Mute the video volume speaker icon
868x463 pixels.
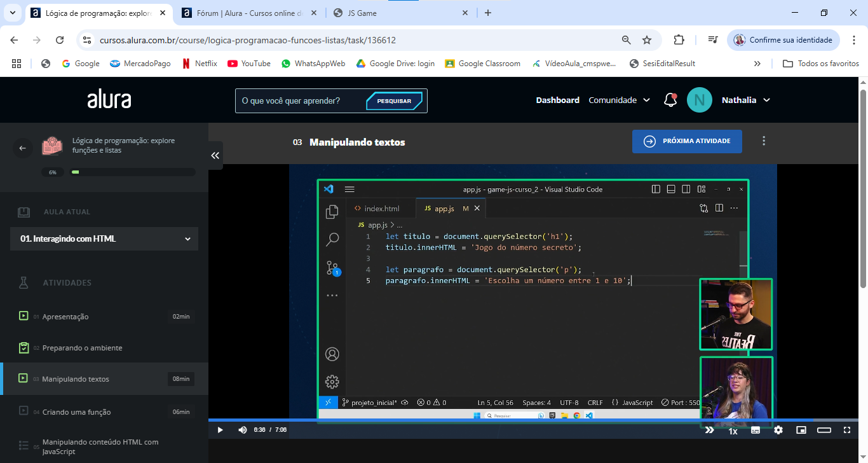[x=242, y=430]
